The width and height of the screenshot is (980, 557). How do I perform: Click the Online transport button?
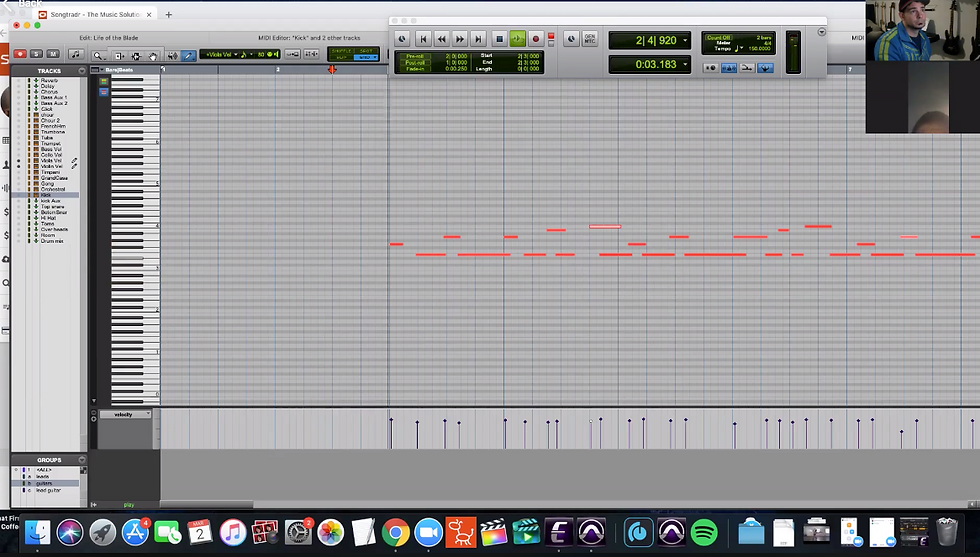(402, 39)
